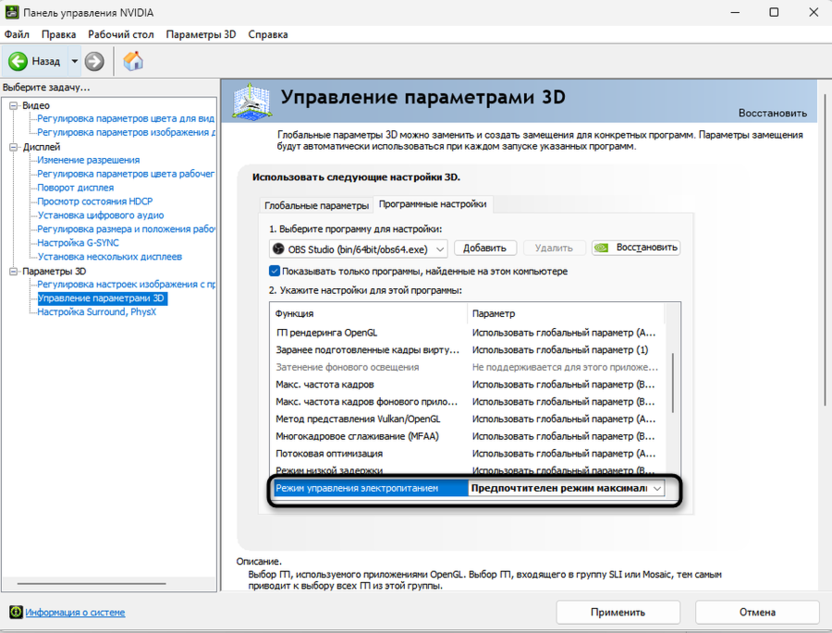Open the Параметры 3D menu
The height and width of the screenshot is (633, 832).
201,34
